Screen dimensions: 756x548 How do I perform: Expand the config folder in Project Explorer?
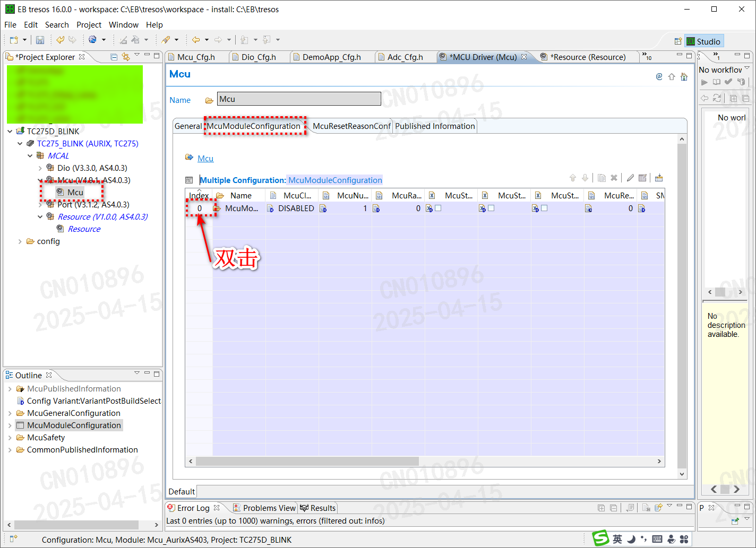(x=20, y=241)
